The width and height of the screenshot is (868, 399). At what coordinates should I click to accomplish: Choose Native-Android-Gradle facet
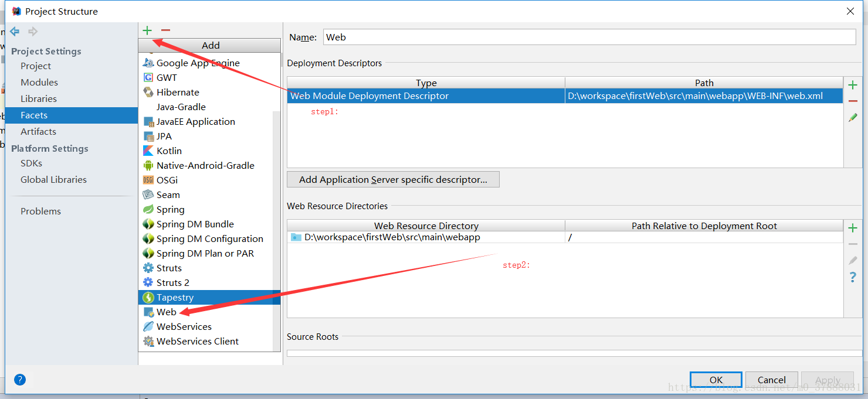click(x=209, y=165)
